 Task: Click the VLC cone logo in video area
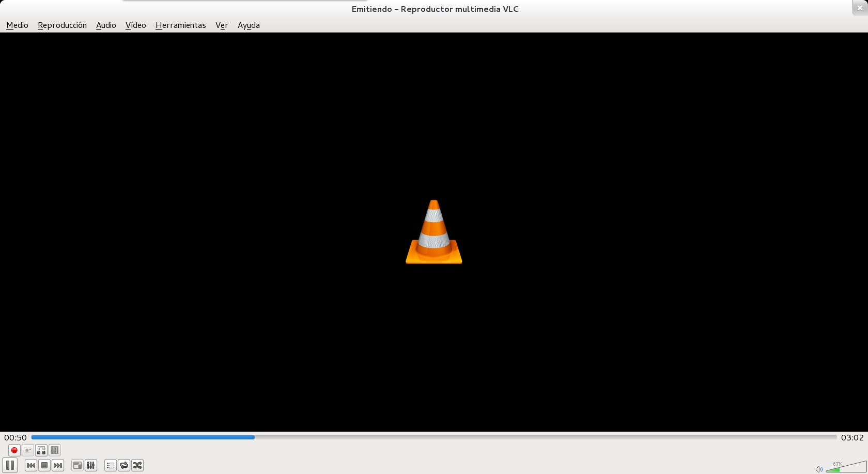pyautogui.click(x=434, y=232)
